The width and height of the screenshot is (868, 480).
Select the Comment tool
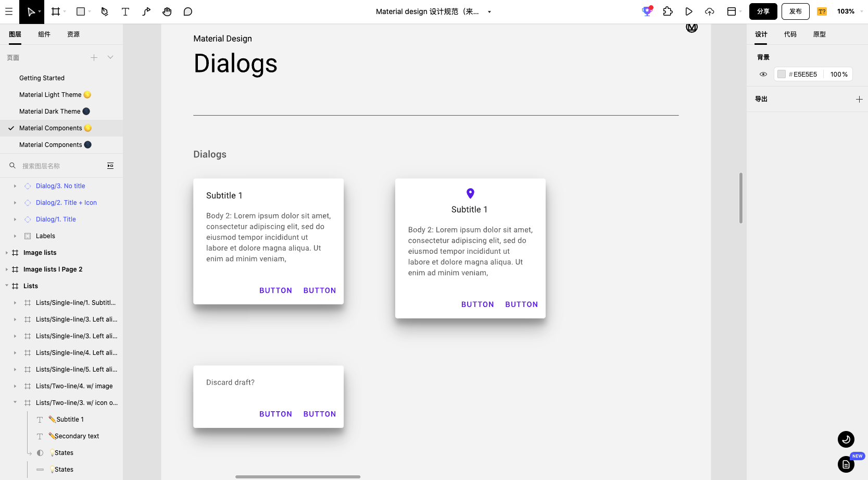coord(188,11)
